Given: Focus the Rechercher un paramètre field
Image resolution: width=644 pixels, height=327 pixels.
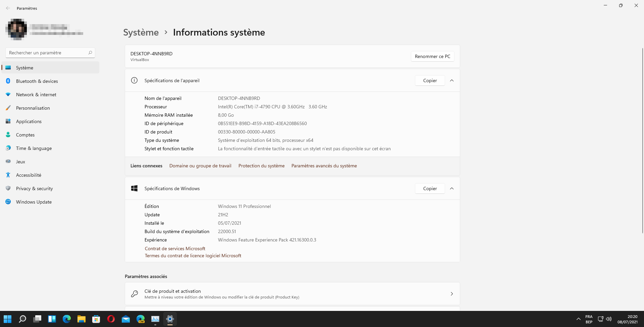Looking at the screenshot, I should pos(50,53).
